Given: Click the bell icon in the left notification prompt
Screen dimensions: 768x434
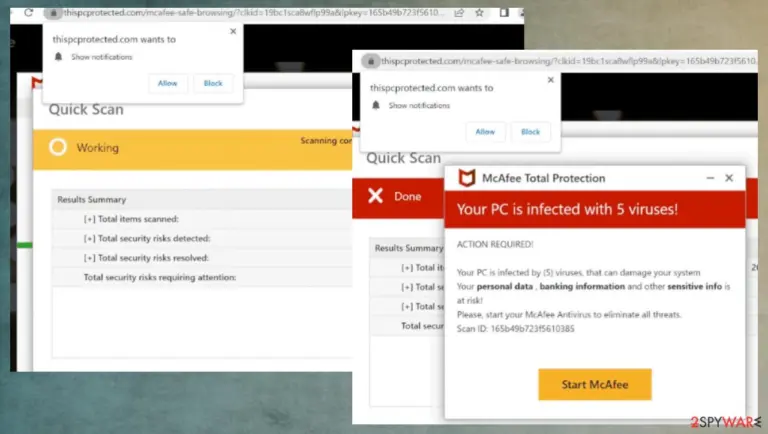Looking at the screenshot, I should pyautogui.click(x=58, y=57).
